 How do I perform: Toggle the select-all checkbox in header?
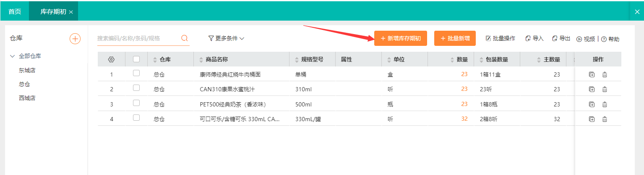coord(136,59)
